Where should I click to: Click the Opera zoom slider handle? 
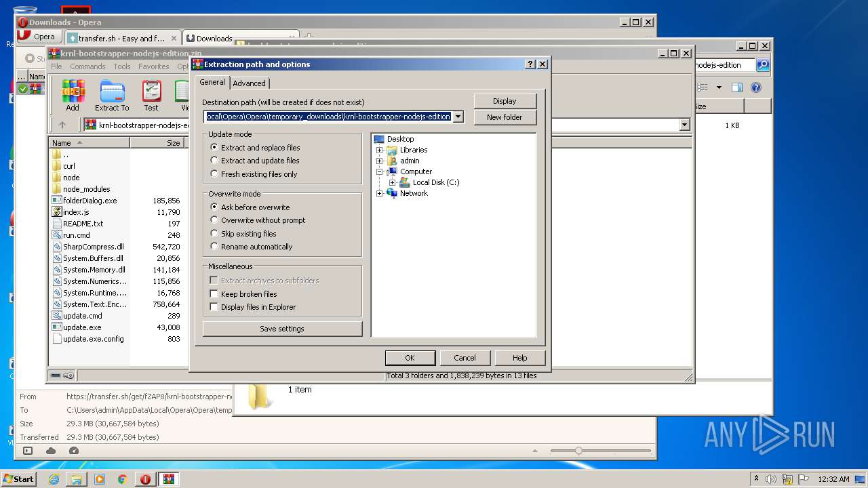(578, 451)
